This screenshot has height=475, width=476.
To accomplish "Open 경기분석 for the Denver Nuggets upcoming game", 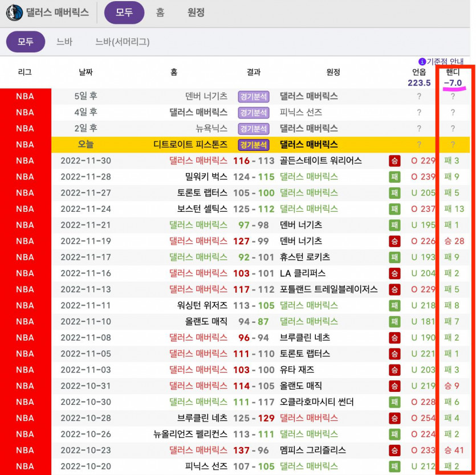I will (253, 96).
